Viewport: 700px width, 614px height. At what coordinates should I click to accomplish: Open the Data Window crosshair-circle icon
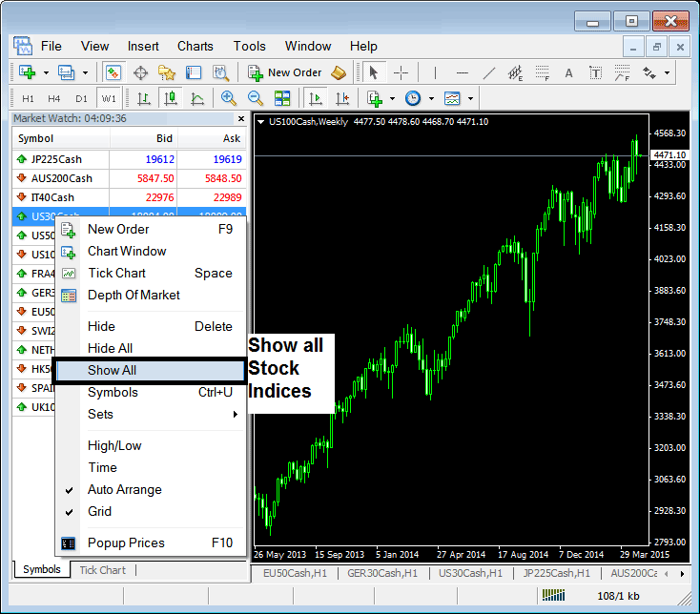[140, 72]
